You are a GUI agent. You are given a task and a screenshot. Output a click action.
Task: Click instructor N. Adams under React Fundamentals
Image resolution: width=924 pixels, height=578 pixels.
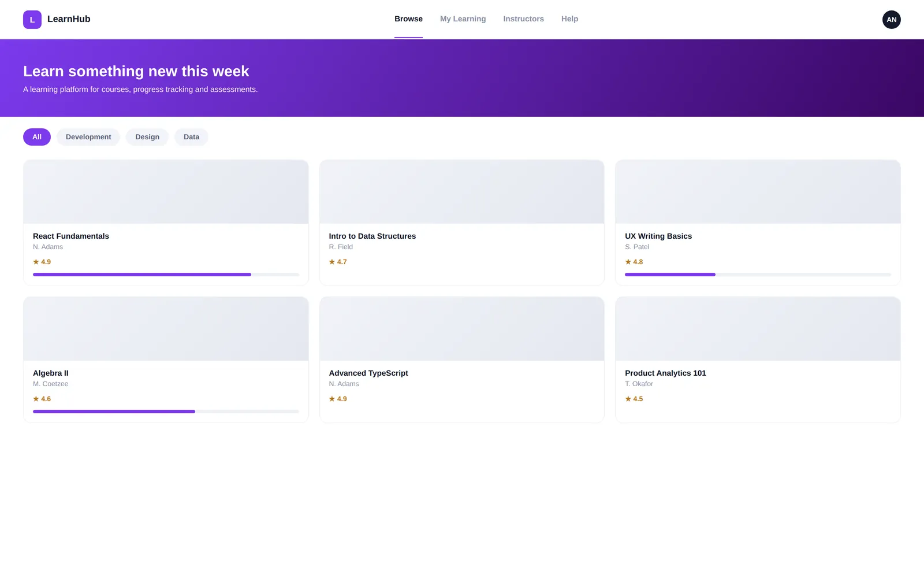[48, 247]
